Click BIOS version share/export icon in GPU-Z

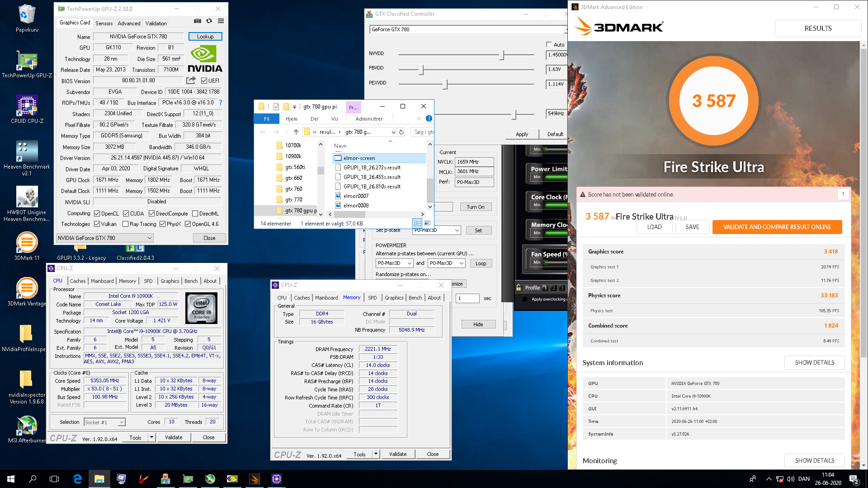coord(191,80)
